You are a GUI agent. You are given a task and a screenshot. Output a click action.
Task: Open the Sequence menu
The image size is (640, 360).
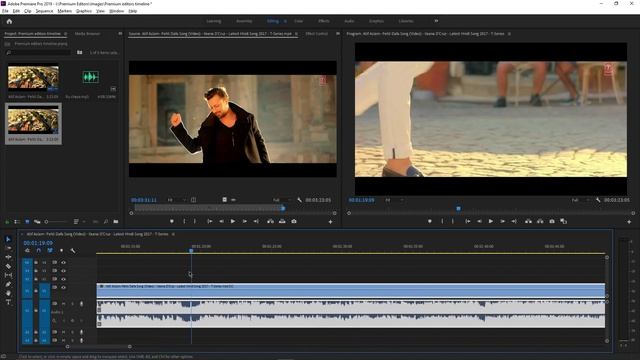44,11
